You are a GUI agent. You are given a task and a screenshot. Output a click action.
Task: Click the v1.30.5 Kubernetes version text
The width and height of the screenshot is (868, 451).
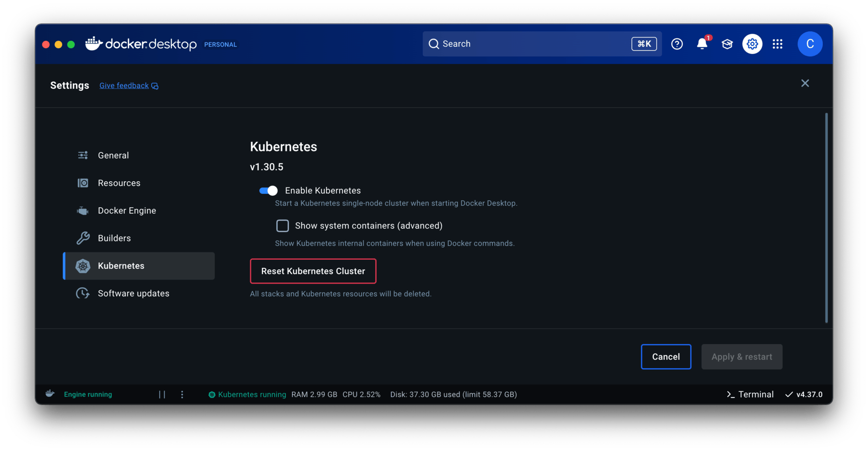267,167
